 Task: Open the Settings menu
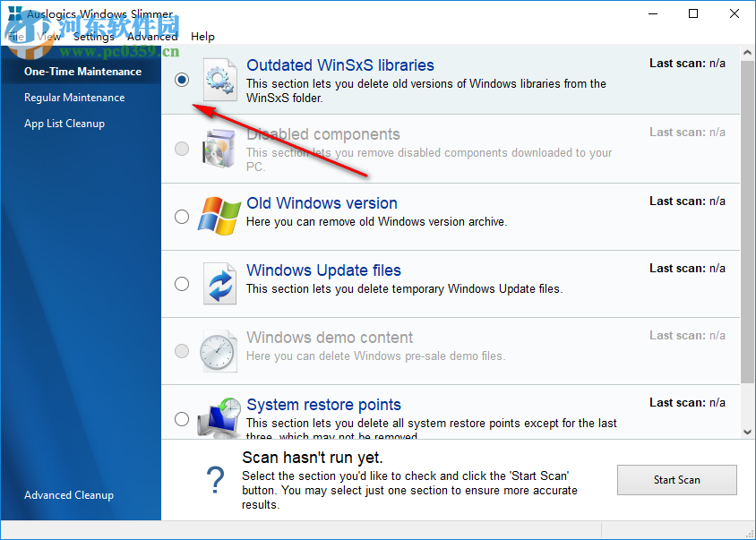94,37
